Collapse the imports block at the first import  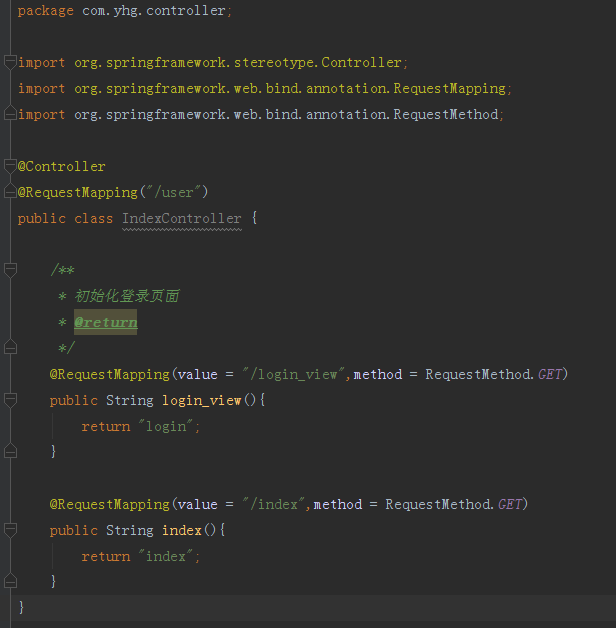[10, 62]
